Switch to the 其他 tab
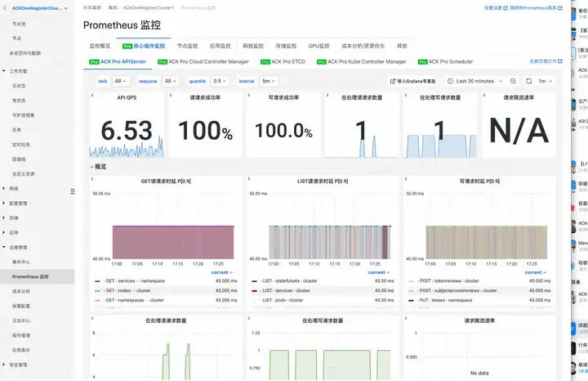 point(402,46)
